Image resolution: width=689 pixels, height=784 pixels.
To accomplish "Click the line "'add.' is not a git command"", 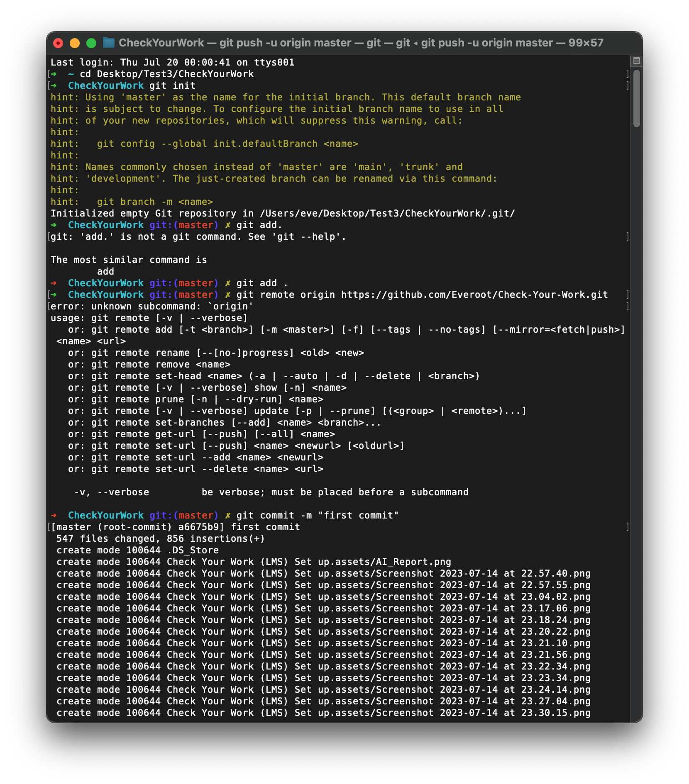I will tap(198, 237).
